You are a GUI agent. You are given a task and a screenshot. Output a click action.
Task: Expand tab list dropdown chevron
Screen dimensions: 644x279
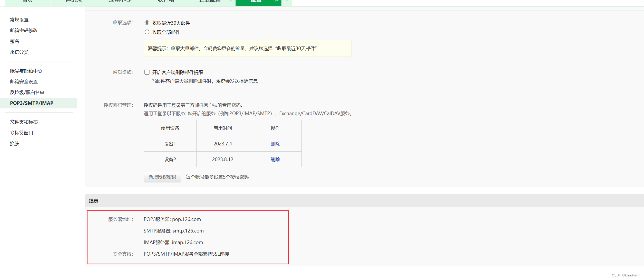coord(287,1)
